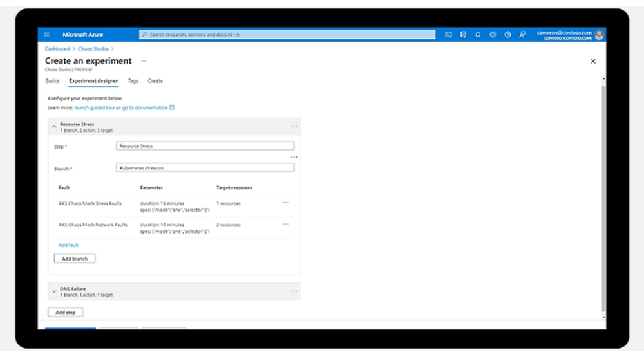Click the Add step button

[x=65, y=312]
